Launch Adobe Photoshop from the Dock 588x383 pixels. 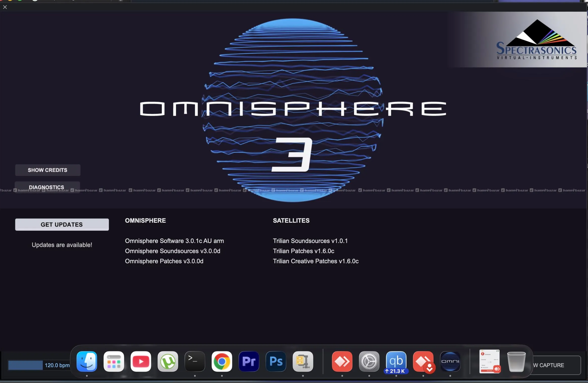(x=276, y=361)
